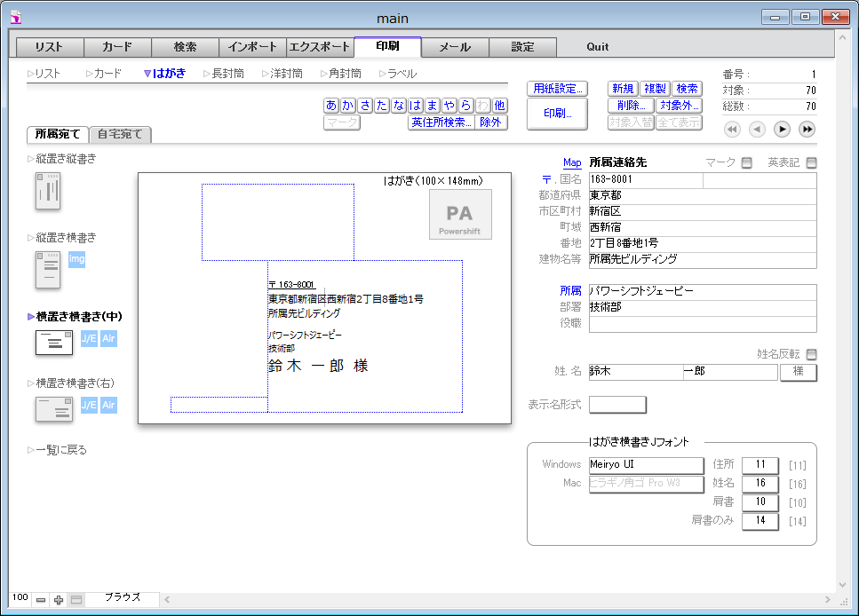Image resolution: width=859 pixels, height=616 pixels.
Task: Go to the next record arrow
Action: [782, 130]
